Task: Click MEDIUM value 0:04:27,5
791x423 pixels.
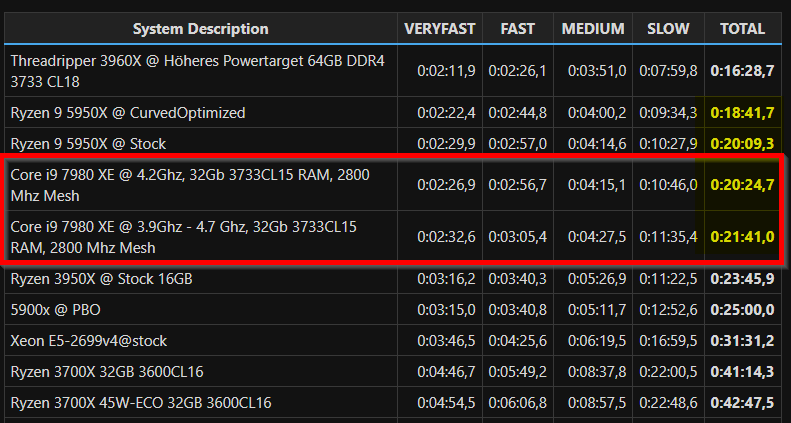Action: (597, 237)
